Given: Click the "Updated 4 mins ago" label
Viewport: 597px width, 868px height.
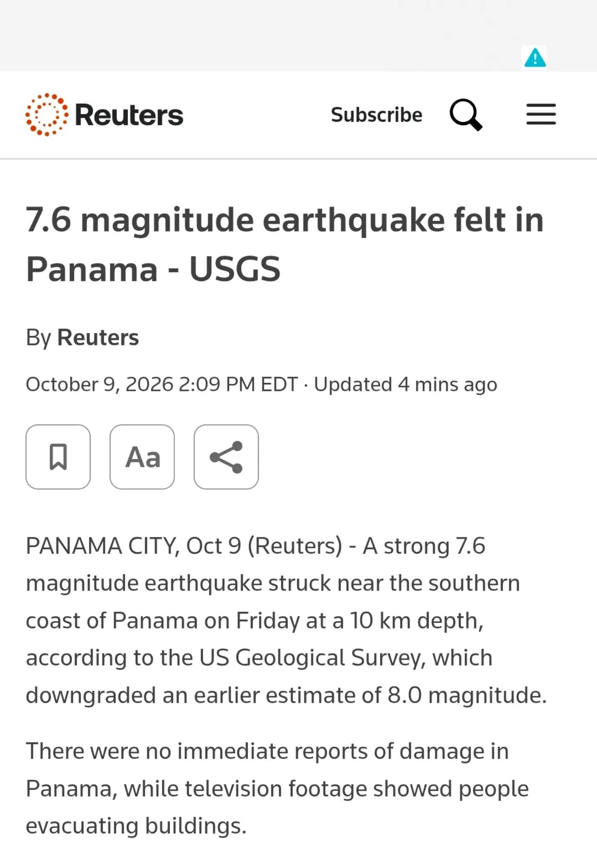Looking at the screenshot, I should click(x=406, y=384).
